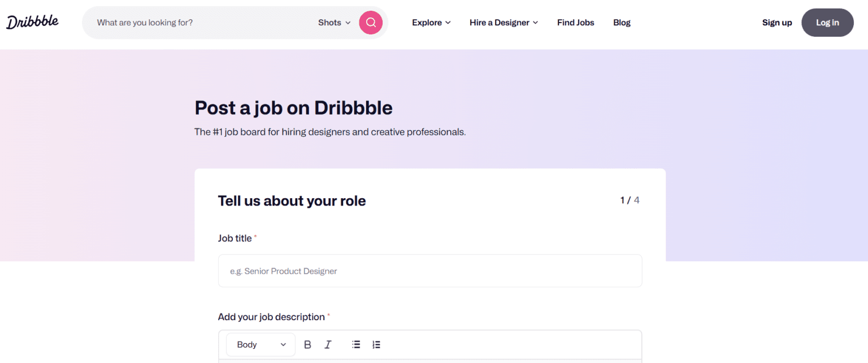Click the Log in button

[x=827, y=23]
